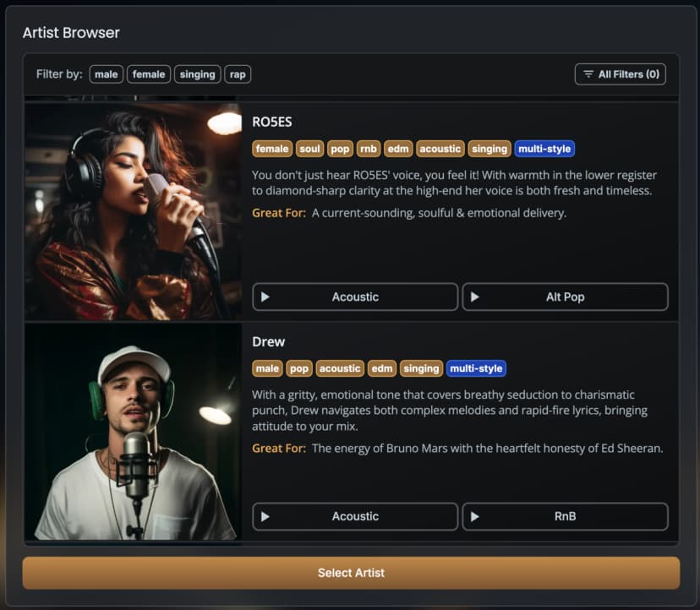This screenshot has height=610, width=700.
Task: Select the RO5ES artist photo
Action: [133, 211]
